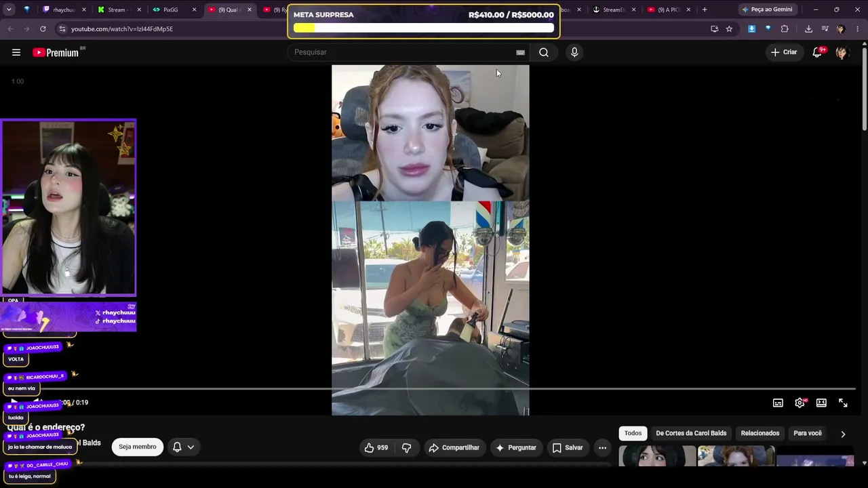Viewport: 868px width, 488px height.
Task: Open the browser extensions puzzle icon
Action: tap(785, 29)
